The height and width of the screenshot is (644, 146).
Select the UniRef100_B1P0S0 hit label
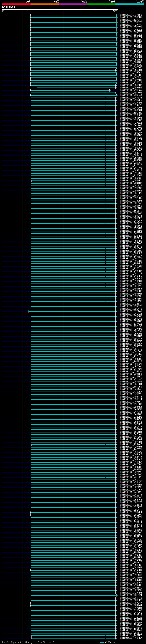131,20
